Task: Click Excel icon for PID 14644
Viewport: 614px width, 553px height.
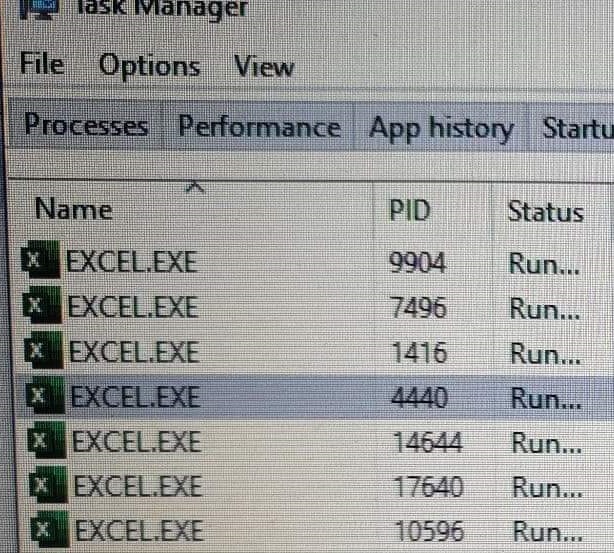Action: pyautogui.click(x=47, y=440)
